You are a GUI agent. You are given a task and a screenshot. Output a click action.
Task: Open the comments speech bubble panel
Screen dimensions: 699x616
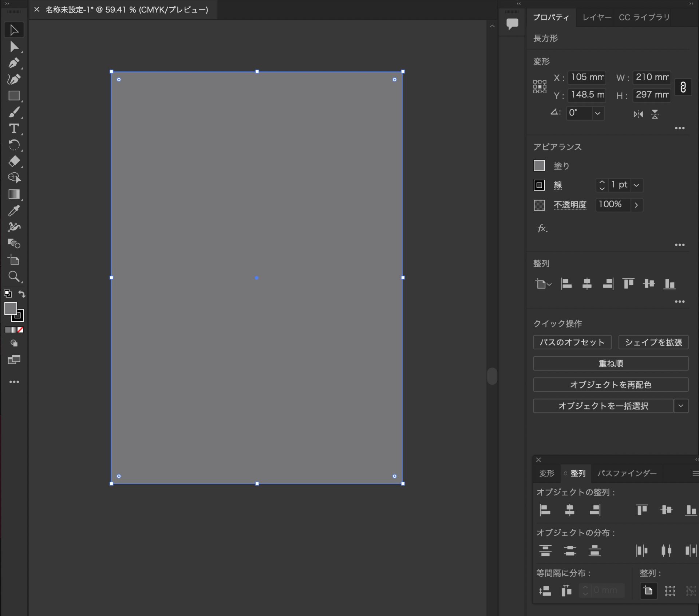pyautogui.click(x=512, y=24)
